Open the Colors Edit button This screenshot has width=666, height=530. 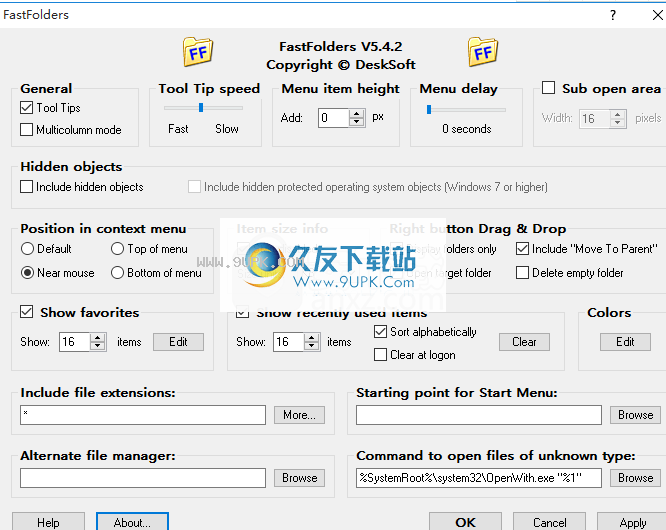[625, 342]
